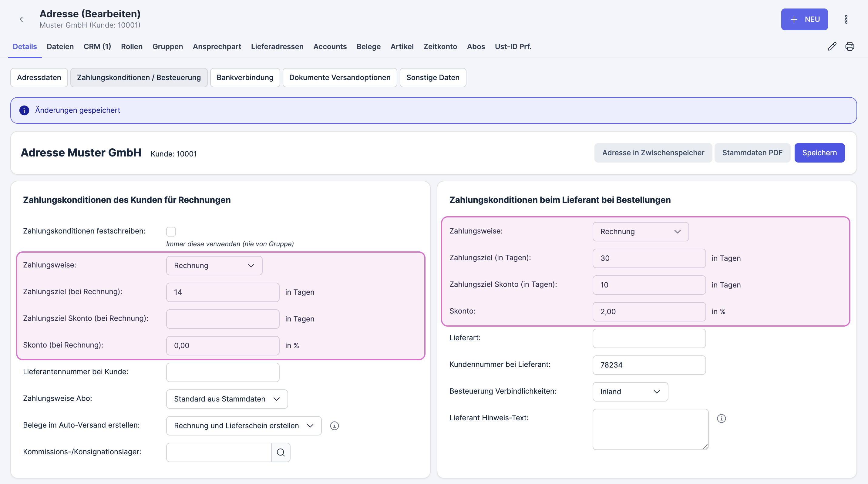868x484 pixels.
Task: Click supplier Skonto percentage field
Action: point(649,311)
